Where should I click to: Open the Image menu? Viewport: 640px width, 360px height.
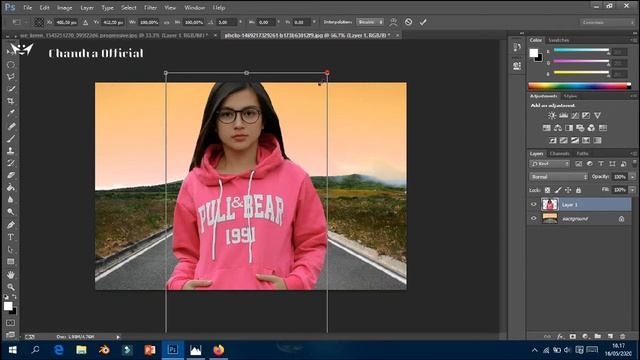point(64,7)
